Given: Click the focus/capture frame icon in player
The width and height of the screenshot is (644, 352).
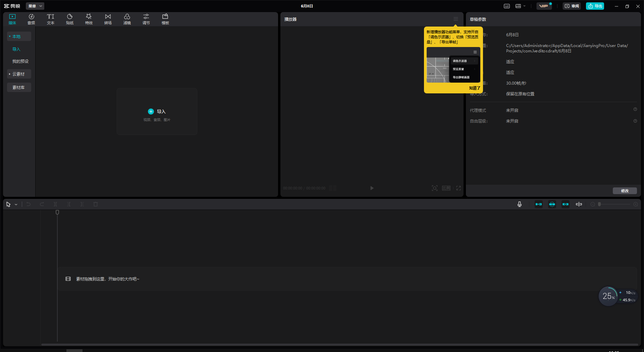Looking at the screenshot, I should coord(435,188).
